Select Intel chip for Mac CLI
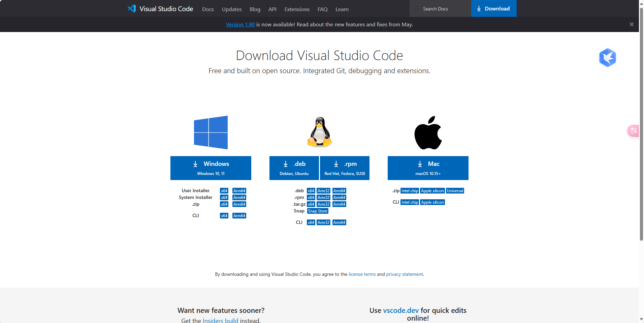 [x=410, y=202]
